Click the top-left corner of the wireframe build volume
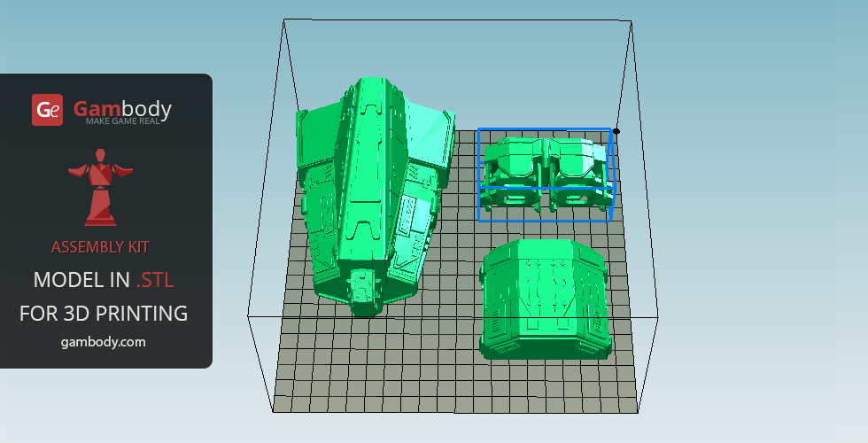The height and width of the screenshot is (443, 868). click(x=283, y=21)
